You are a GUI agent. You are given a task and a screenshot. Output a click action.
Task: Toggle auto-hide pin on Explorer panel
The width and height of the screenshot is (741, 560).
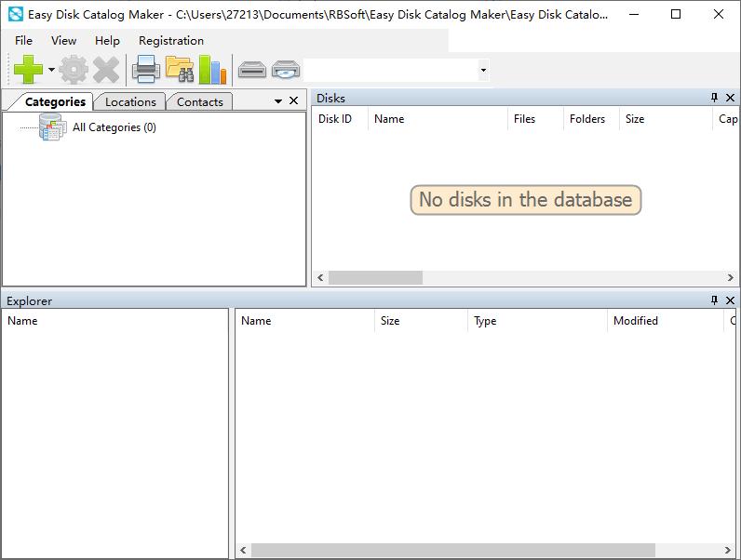click(714, 300)
